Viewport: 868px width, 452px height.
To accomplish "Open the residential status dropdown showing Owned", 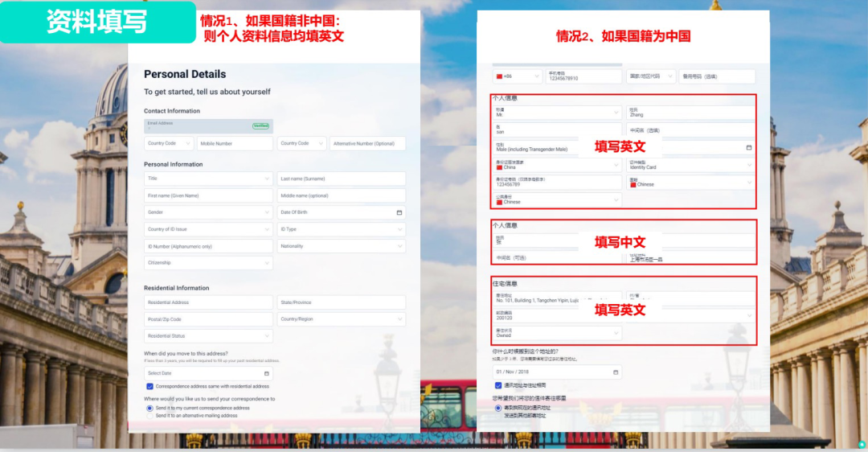I will click(557, 333).
